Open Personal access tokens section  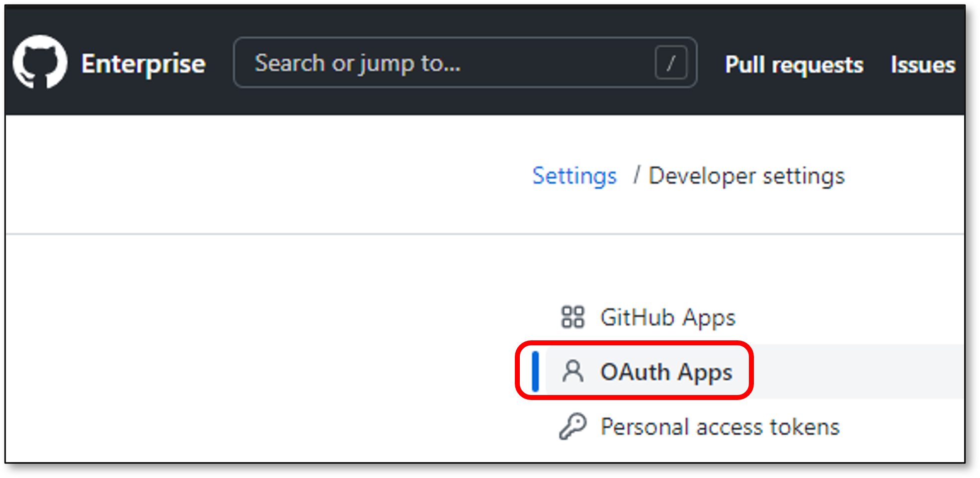[x=700, y=426]
